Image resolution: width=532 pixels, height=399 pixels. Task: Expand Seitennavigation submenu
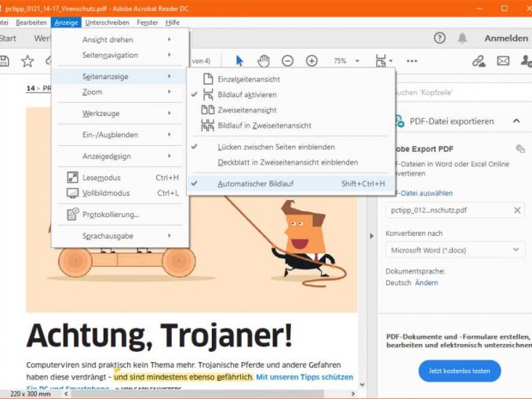(120, 55)
